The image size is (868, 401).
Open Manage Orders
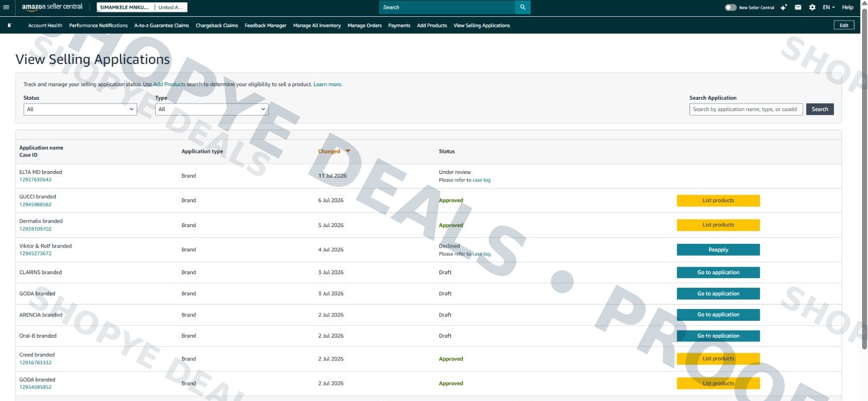click(x=365, y=25)
